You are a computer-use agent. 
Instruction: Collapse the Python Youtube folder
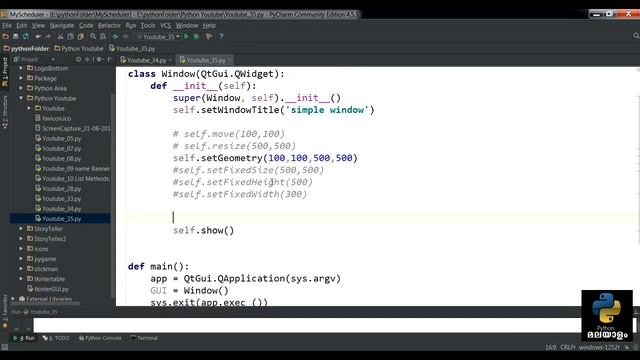[21, 98]
